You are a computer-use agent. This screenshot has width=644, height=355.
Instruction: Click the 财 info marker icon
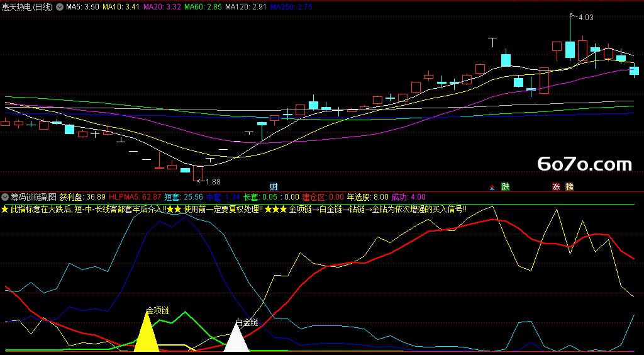click(274, 186)
